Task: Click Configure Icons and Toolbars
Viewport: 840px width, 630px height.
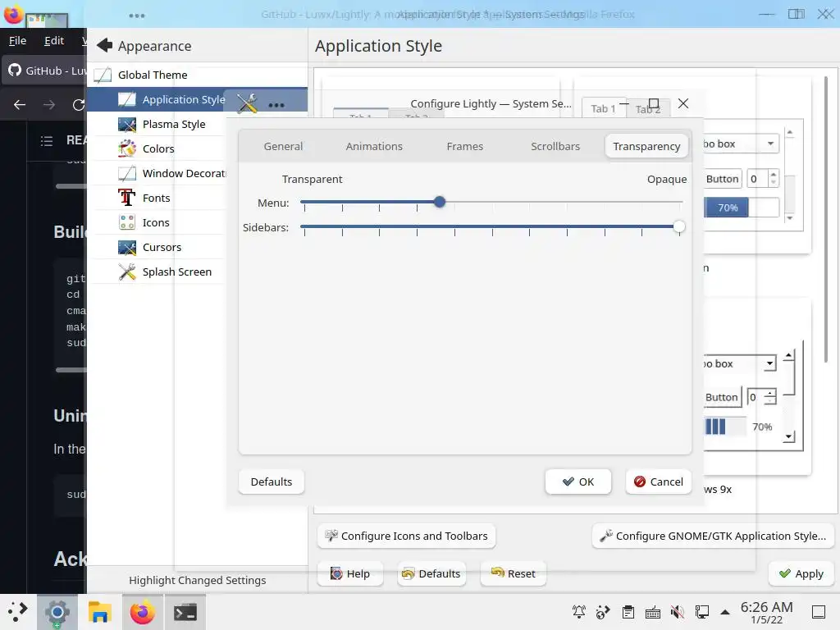Action: tap(407, 536)
